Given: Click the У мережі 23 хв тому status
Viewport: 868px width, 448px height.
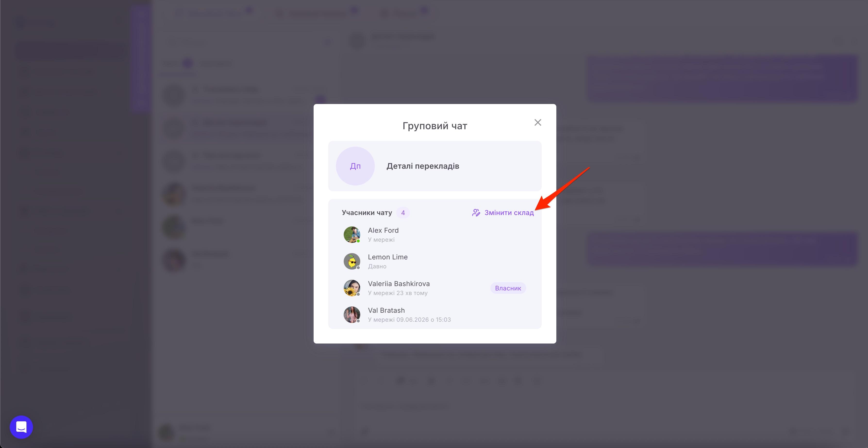Looking at the screenshot, I should [x=398, y=293].
